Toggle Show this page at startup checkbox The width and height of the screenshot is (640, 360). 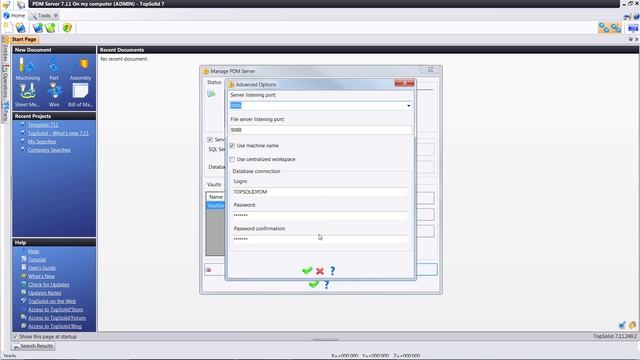16,337
